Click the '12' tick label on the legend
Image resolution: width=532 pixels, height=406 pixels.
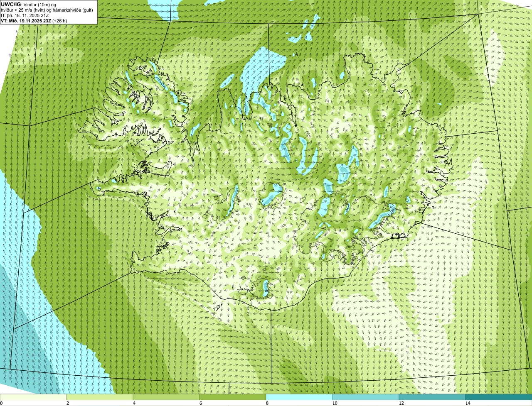pyautogui.click(x=401, y=403)
